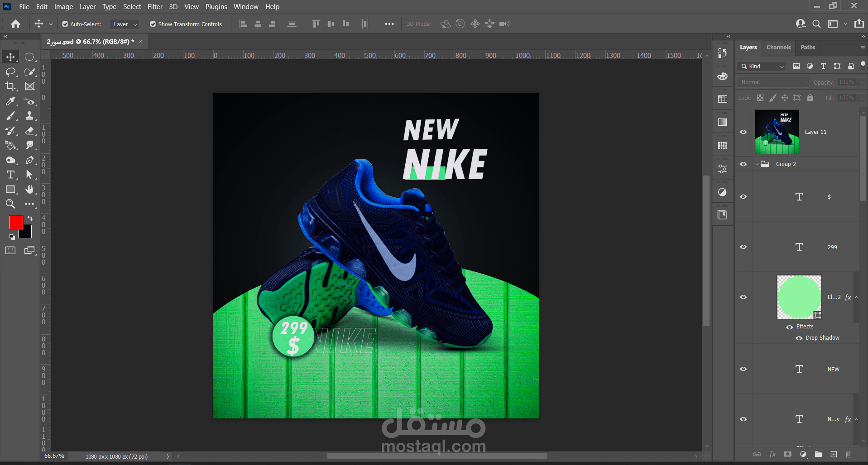Click the red foreground color swatch
The height and width of the screenshot is (465, 868).
click(16, 222)
